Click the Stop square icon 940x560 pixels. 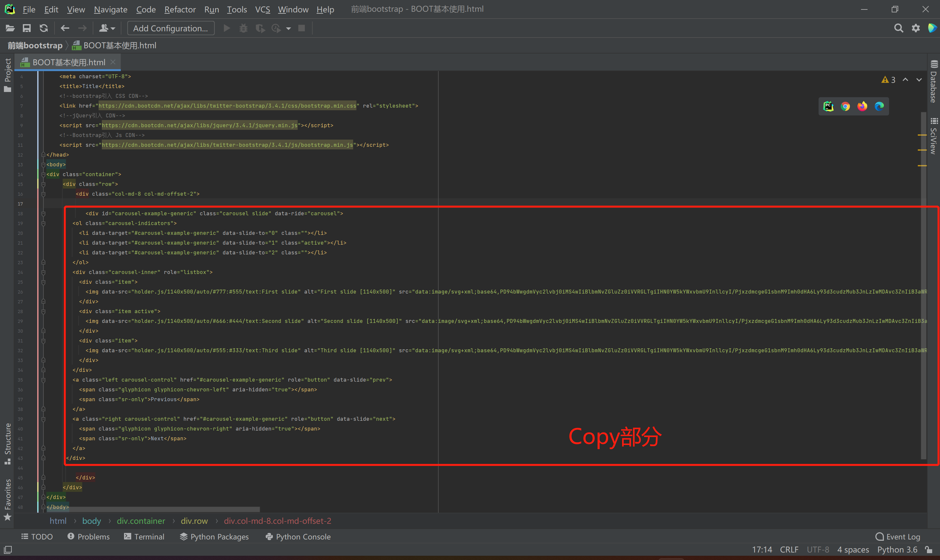tap(302, 28)
